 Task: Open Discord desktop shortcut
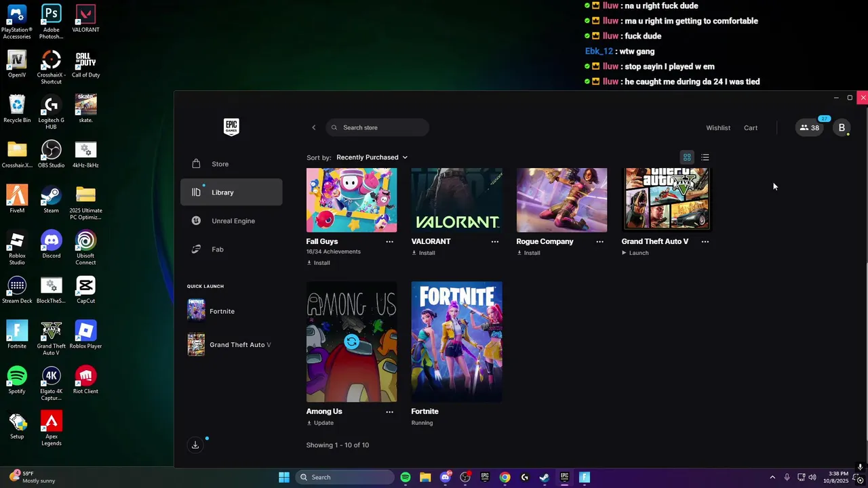[51, 245]
